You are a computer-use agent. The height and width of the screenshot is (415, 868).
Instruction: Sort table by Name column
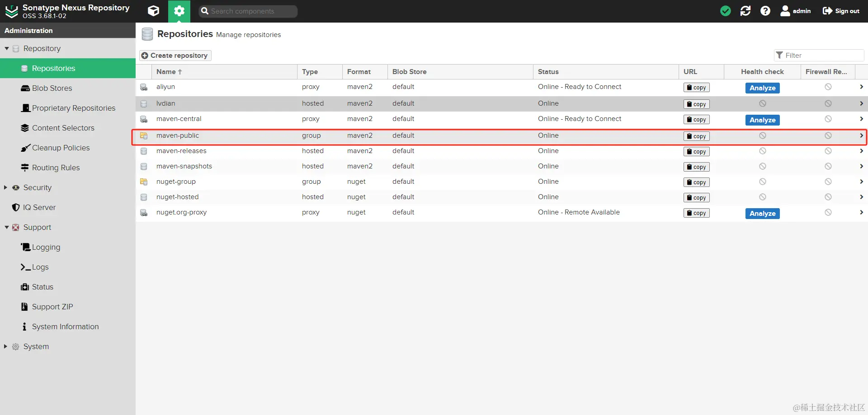224,72
